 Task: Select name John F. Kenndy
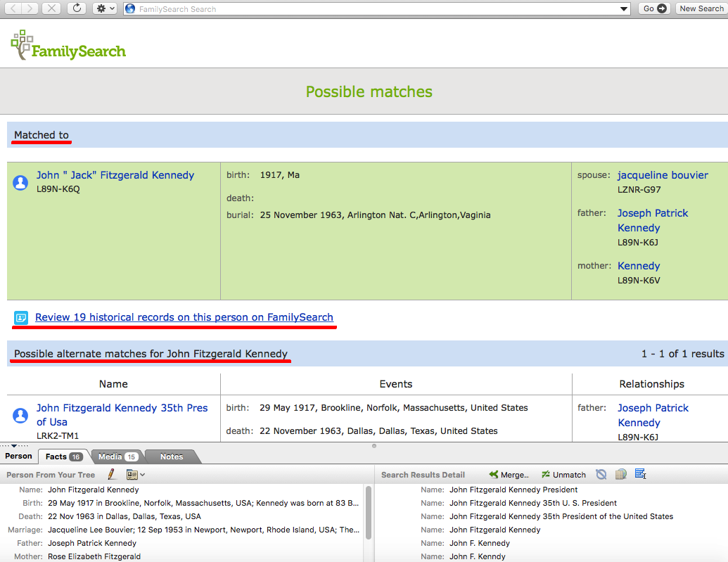478,556
